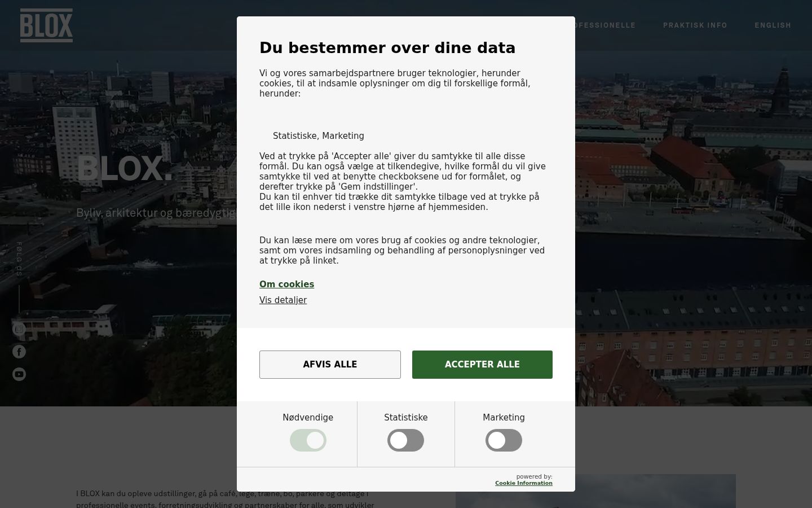Click the Statistiske, Marketing purposes text
This screenshot has width=812, height=508.
coord(319,136)
